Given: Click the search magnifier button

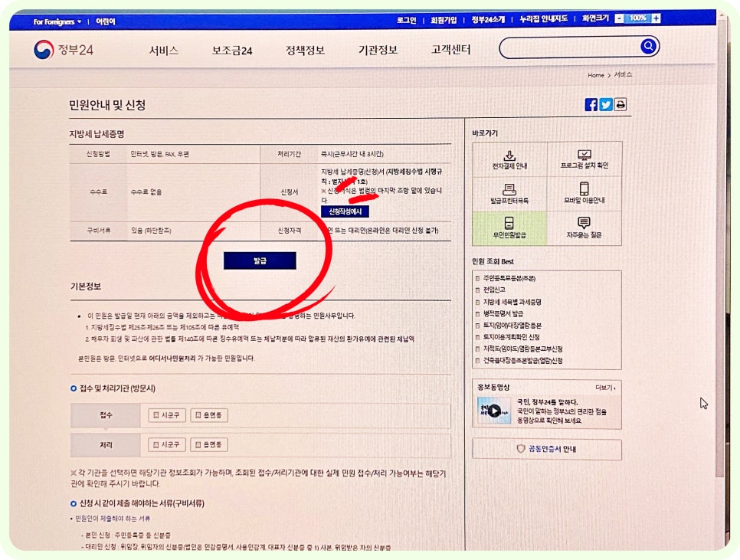Looking at the screenshot, I should pos(648,47).
